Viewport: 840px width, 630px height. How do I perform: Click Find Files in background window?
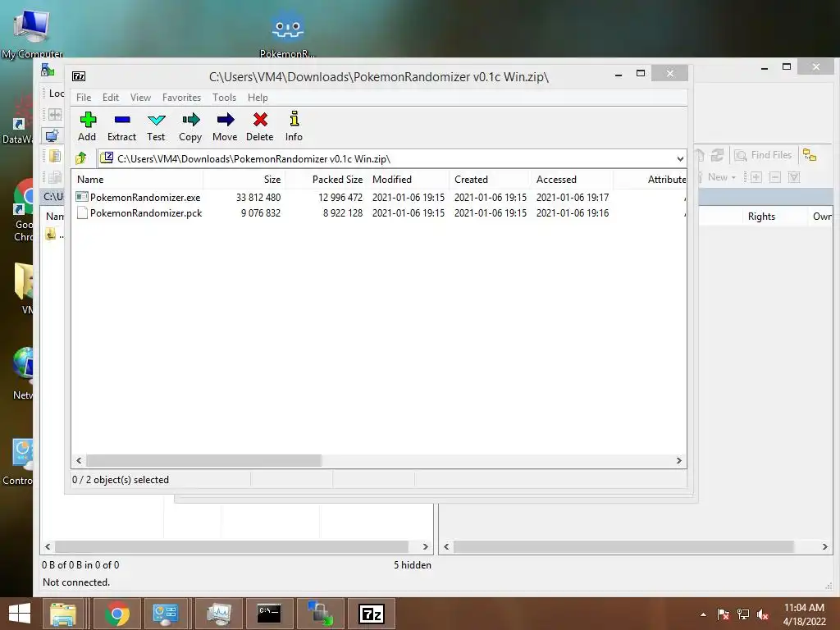(x=763, y=155)
